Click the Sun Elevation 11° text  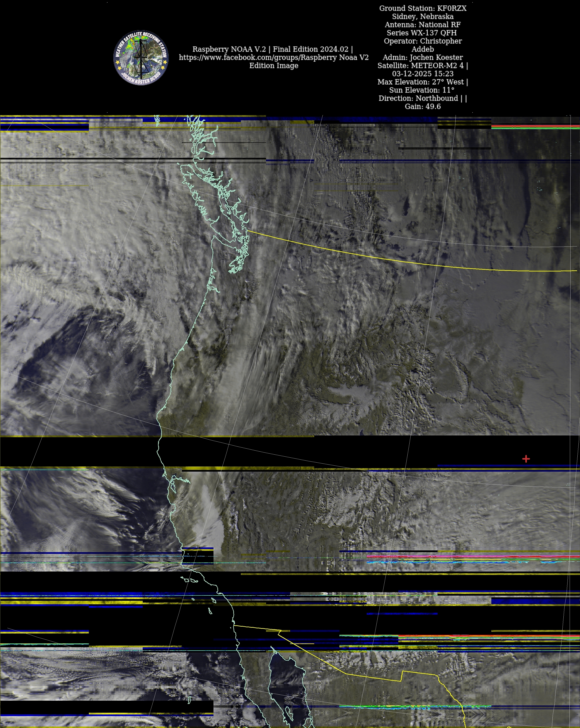(422, 90)
